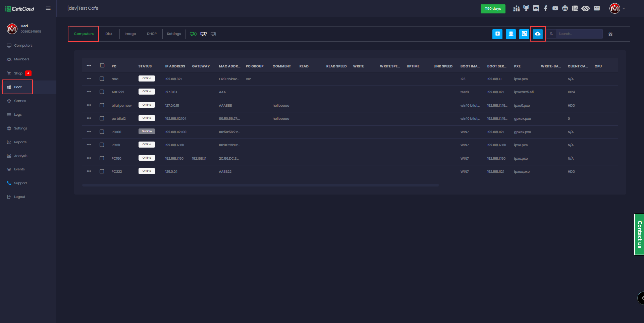Expand the user profile dropdown top right
Screen dimensions: 644x323
pos(617,8)
